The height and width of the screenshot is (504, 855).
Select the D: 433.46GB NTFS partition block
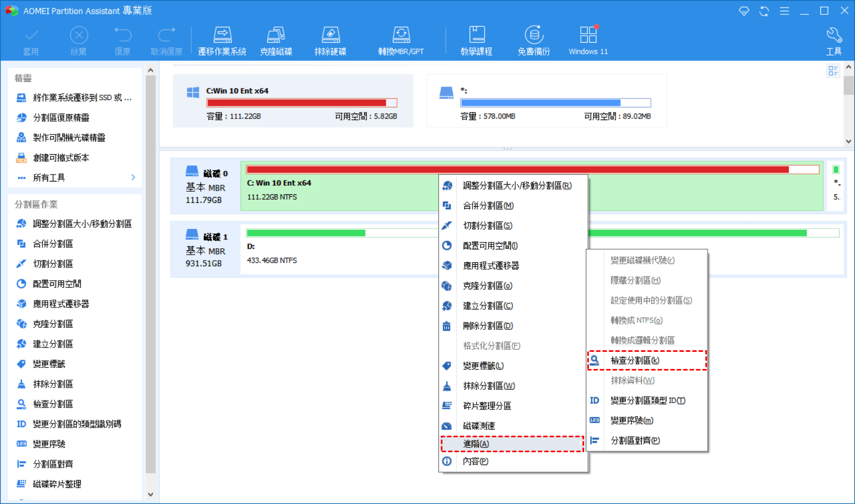[x=340, y=248]
